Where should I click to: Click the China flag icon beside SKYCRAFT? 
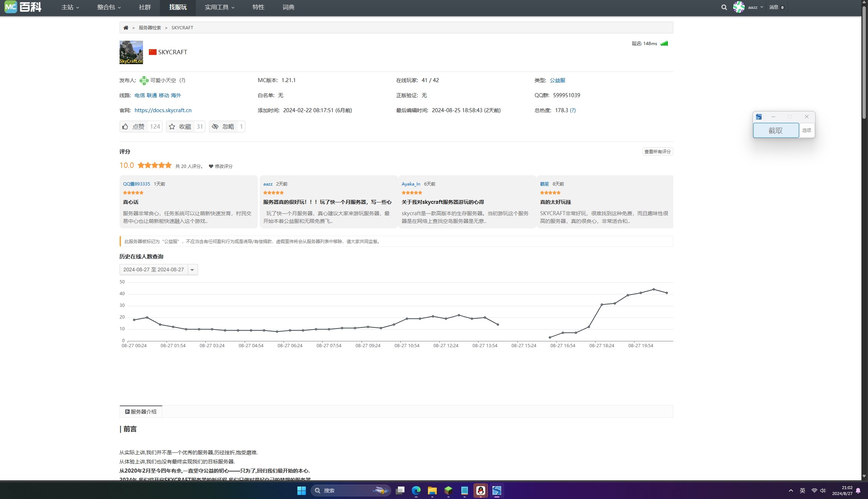(153, 52)
